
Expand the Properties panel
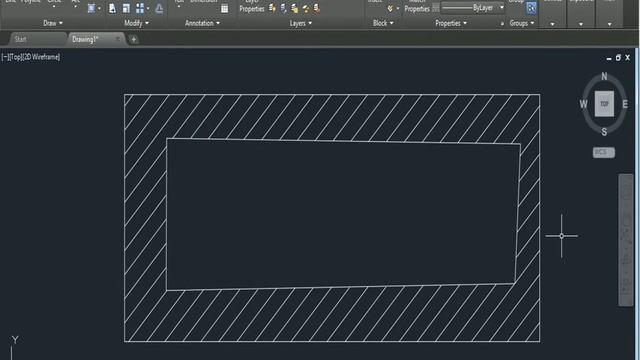coord(451,23)
